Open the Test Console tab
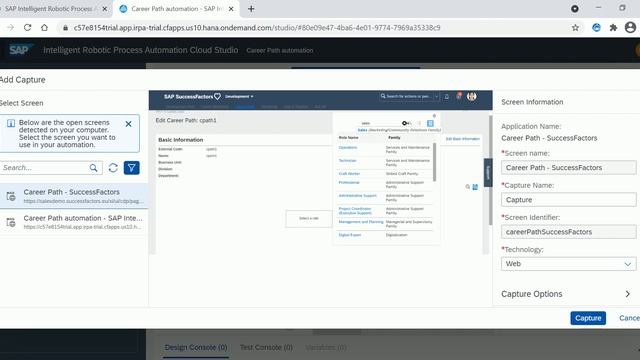The height and width of the screenshot is (360, 640). tap(266, 347)
